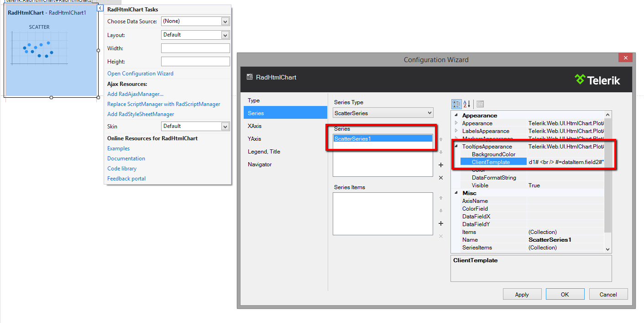The width and height of the screenshot is (644, 323).
Task: Collapse the TooltipsAppearance property
Action: [x=456, y=147]
